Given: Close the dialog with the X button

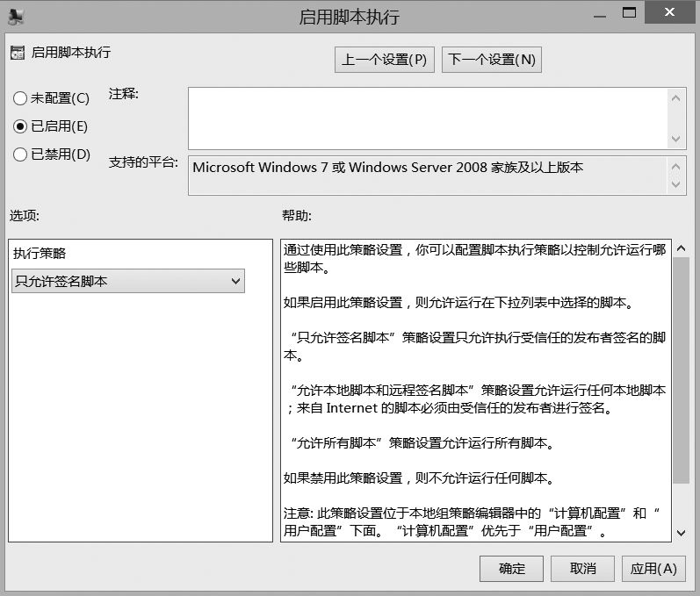Looking at the screenshot, I should (670, 13).
